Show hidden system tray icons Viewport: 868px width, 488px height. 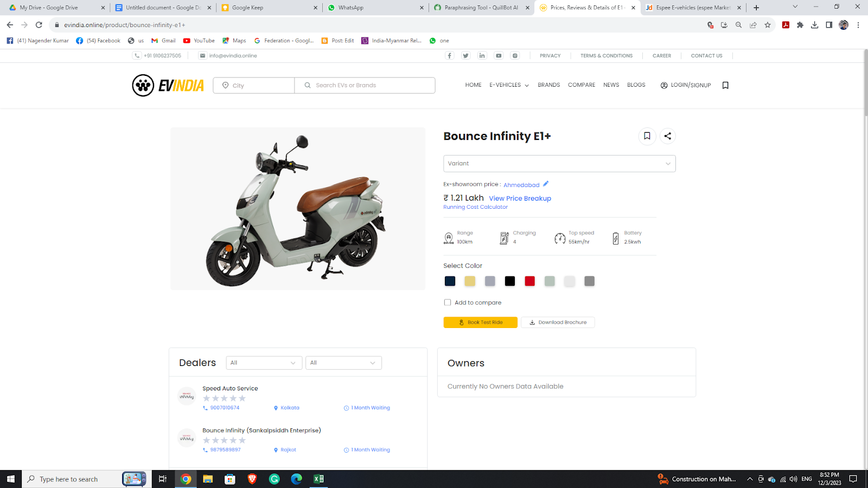tap(750, 479)
